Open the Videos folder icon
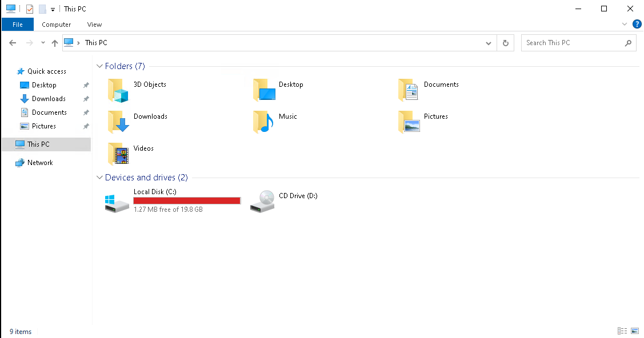Screen dimensions: 644x338 [x=118, y=154]
